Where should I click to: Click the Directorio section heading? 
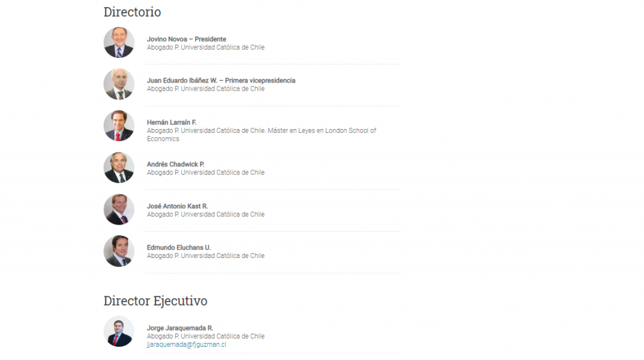(x=132, y=12)
